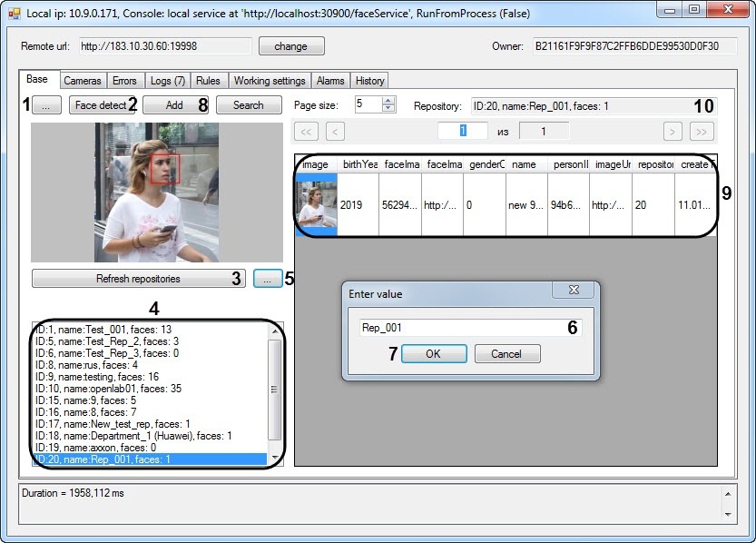Viewport: 756px width, 543px height.
Task: Click the '11.01...' create time cell
Action: click(x=695, y=205)
